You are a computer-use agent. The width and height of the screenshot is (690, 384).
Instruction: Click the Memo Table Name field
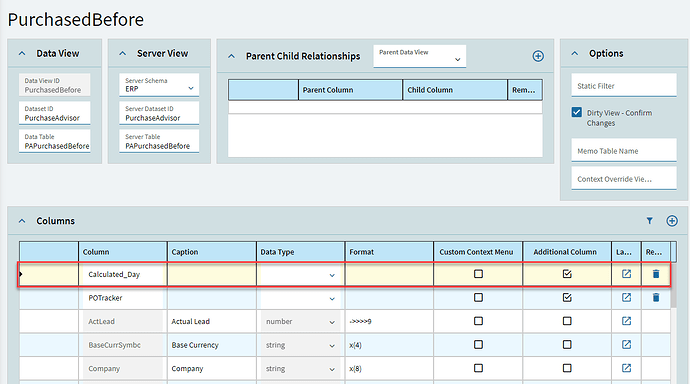point(624,150)
